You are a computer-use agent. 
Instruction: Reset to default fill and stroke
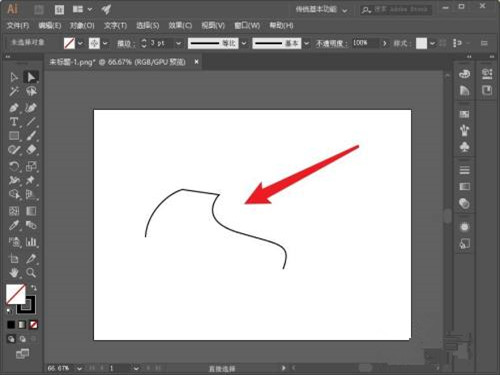pos(9,311)
